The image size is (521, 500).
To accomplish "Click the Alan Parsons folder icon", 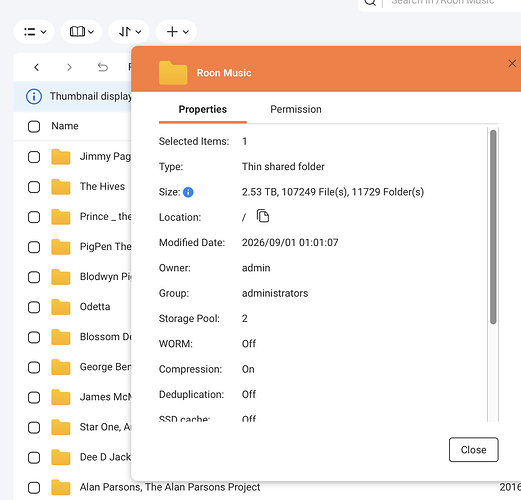I will 61,487.
